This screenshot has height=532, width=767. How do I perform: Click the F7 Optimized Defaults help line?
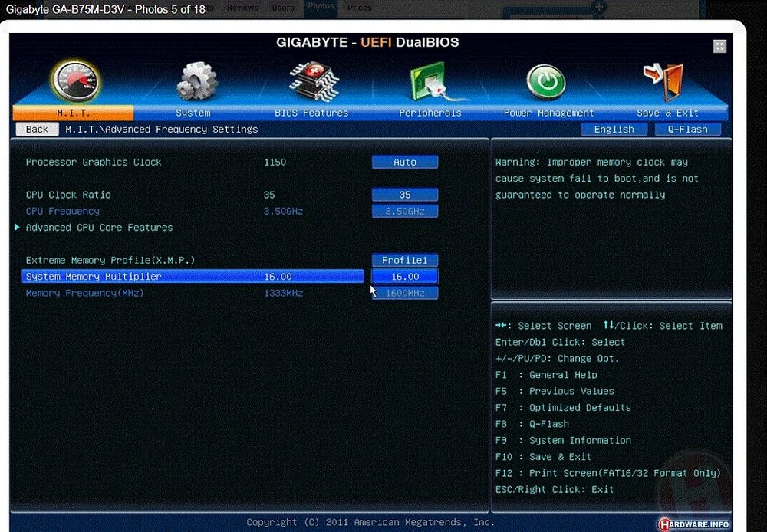(563, 407)
